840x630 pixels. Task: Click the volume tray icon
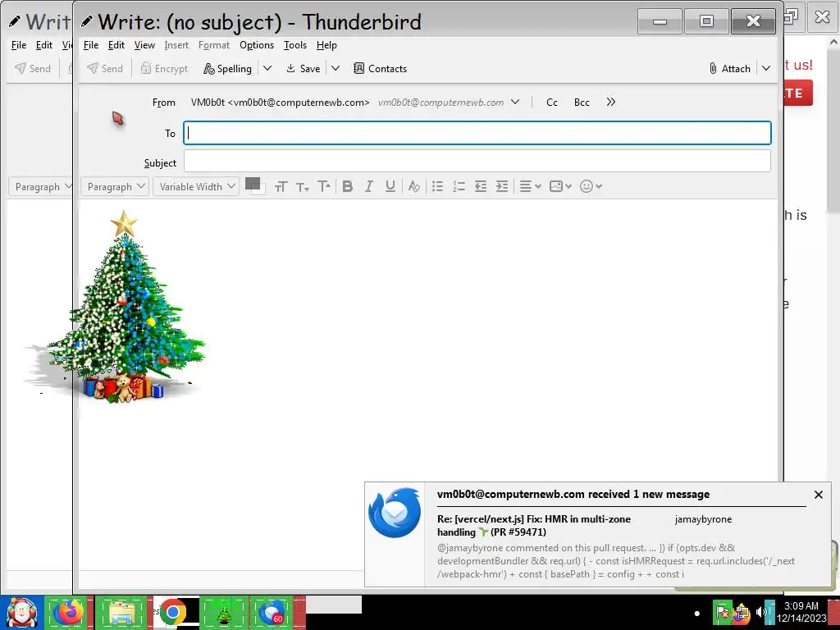click(x=760, y=612)
